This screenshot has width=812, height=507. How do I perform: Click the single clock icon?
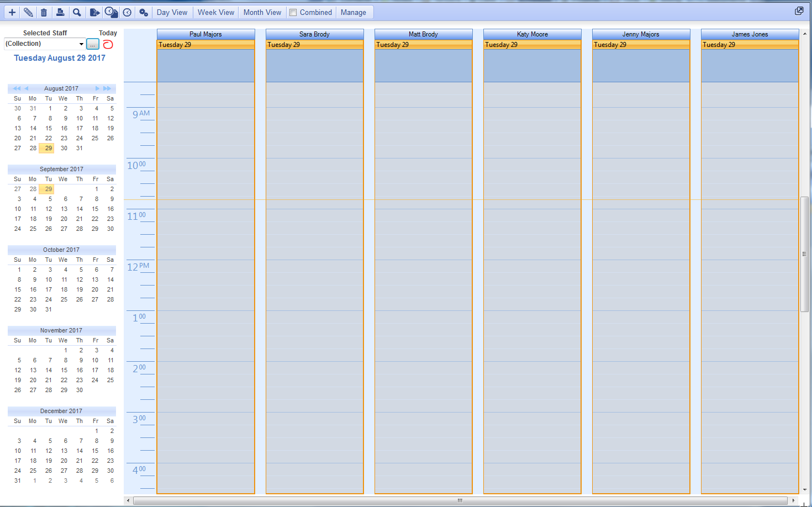coord(127,12)
